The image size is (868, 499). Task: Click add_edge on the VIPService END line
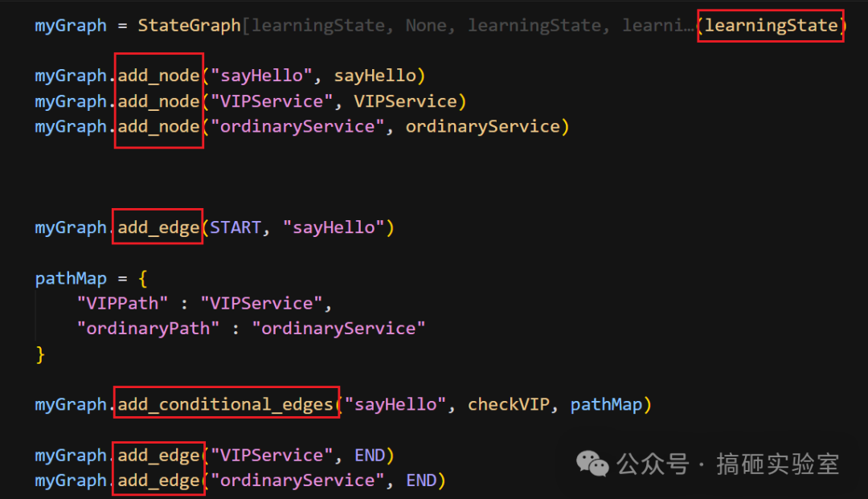point(158,456)
